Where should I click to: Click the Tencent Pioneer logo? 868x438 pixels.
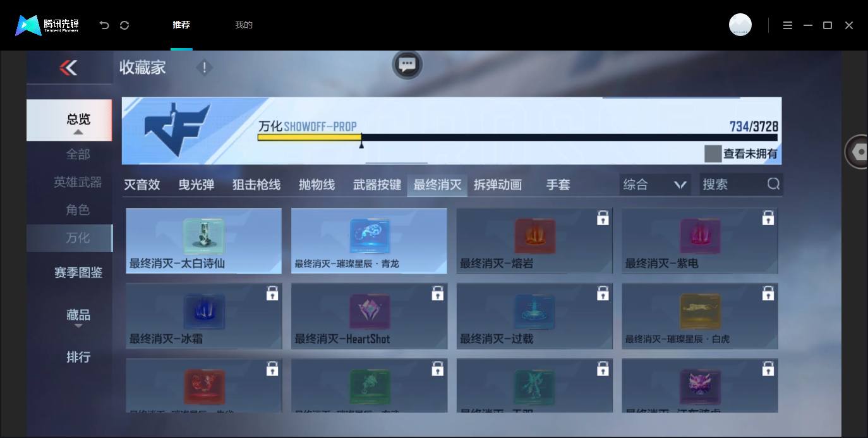[47, 25]
